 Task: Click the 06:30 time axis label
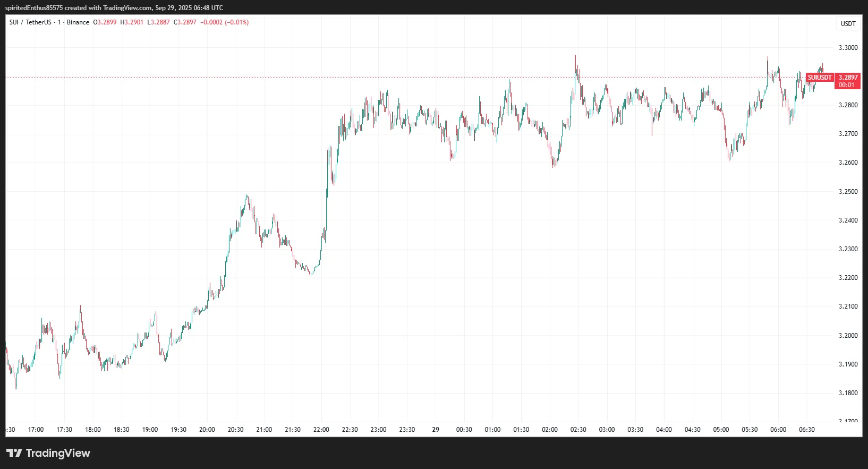806,430
